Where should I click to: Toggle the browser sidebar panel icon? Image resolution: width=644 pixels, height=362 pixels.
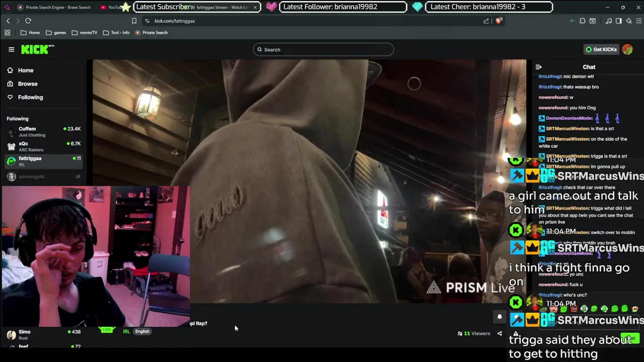coord(618,21)
